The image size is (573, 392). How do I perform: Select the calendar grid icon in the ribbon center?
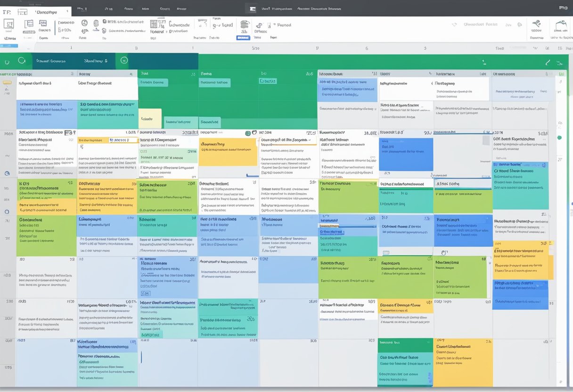(x=154, y=24)
